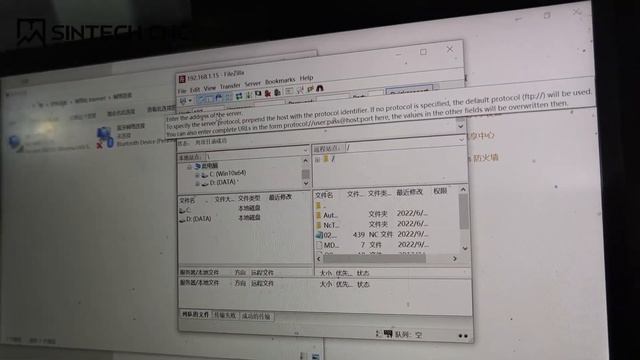Image resolution: width=640 pixels, height=360 pixels.
Task: Open the Edit menu
Action: 195,89
